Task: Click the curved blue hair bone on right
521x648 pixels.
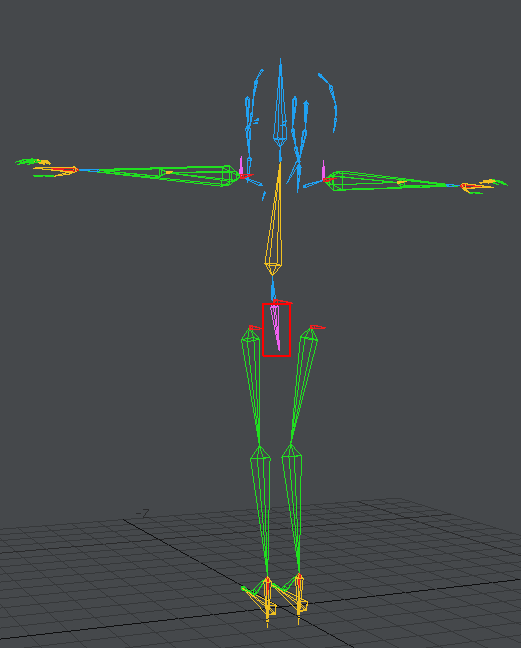Action: pyautogui.click(x=331, y=101)
